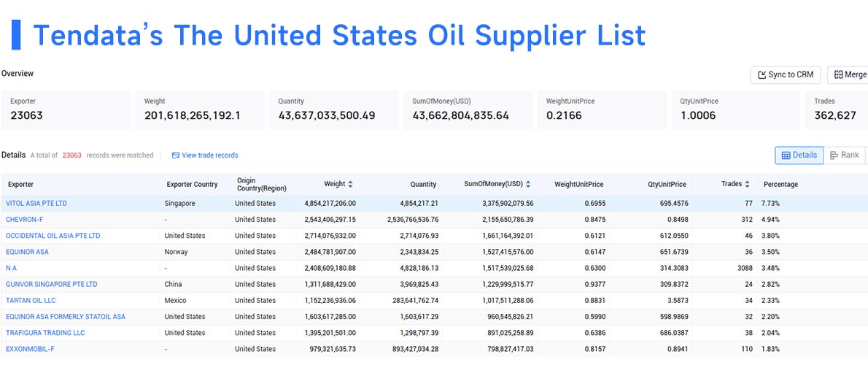
Task: Click QtyUnitPrice overview value 1.0006
Action: tap(698, 116)
